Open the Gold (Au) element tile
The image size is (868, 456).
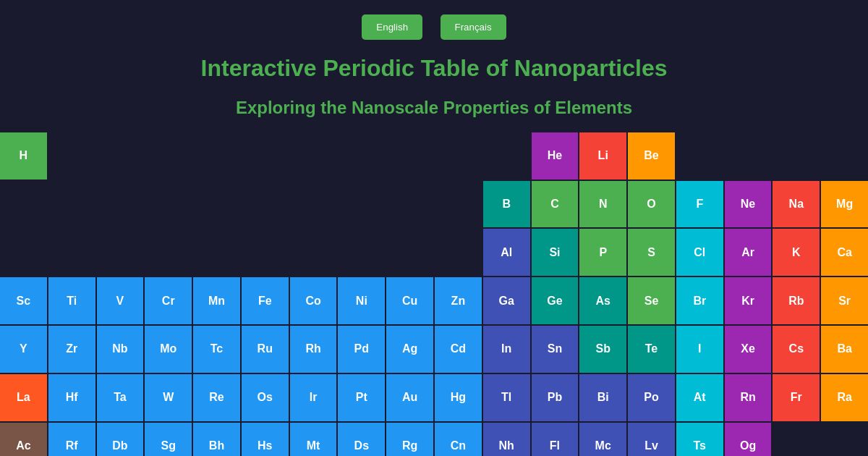[409, 397]
